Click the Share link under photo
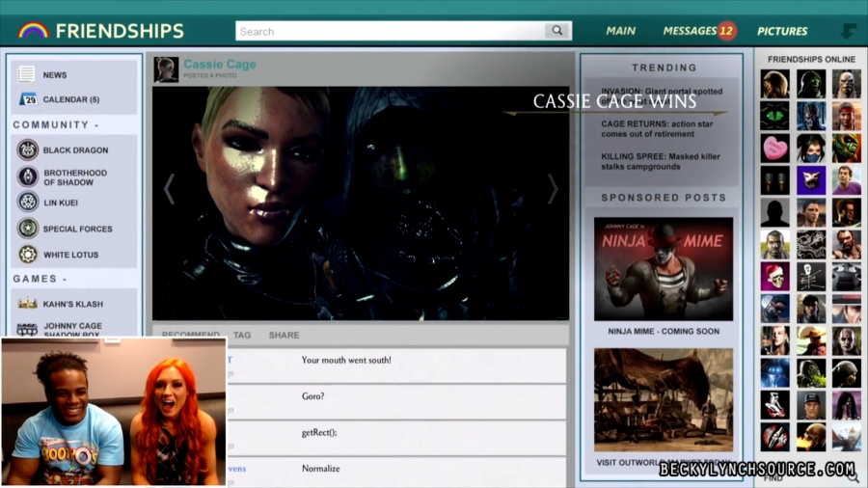This screenshot has height=488, width=868. (284, 336)
